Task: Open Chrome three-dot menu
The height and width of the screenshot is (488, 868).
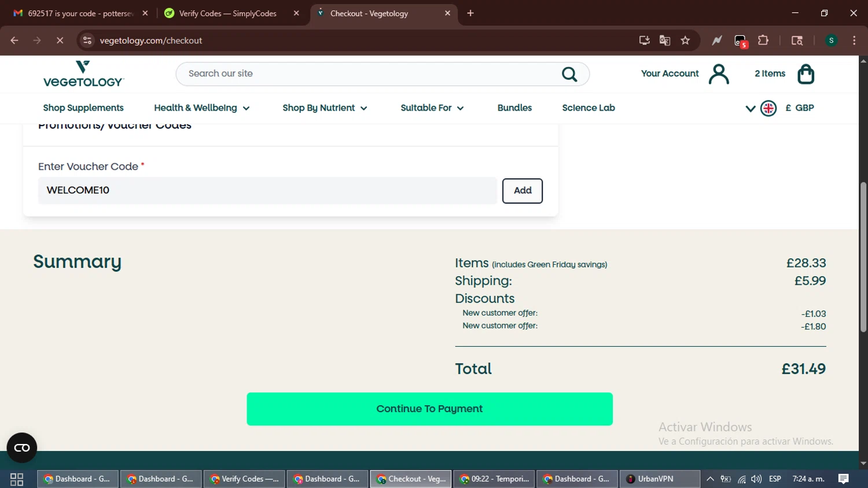Action: (x=854, y=41)
